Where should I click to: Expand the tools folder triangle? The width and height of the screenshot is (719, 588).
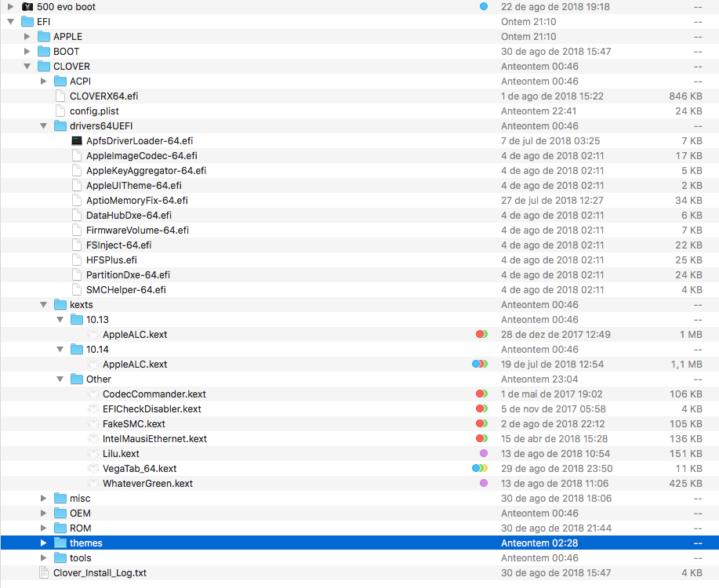(44, 558)
